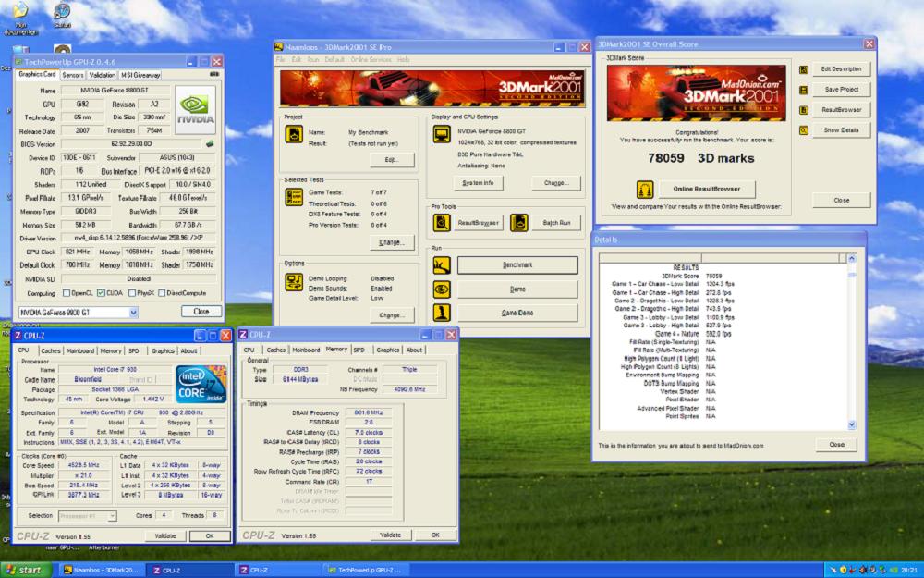The image size is (924, 578).
Task: Click the Details list scrollbar down arrow
Action: 852,425
